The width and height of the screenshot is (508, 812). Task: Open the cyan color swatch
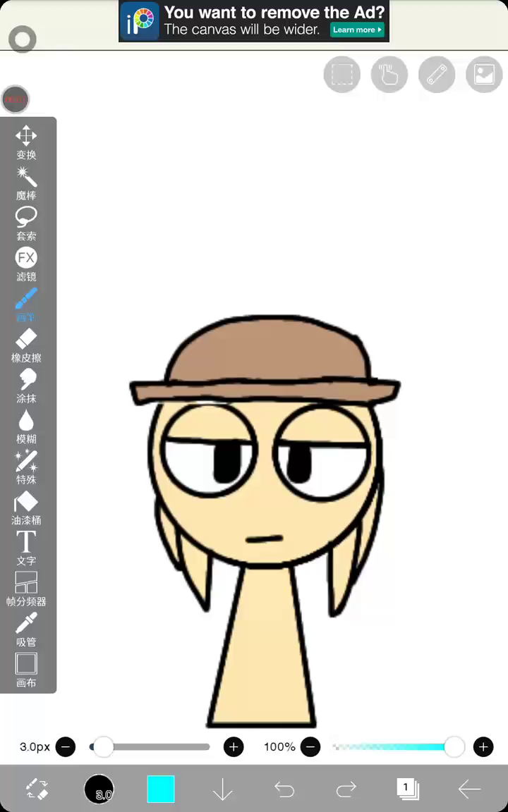pyautogui.click(x=161, y=789)
